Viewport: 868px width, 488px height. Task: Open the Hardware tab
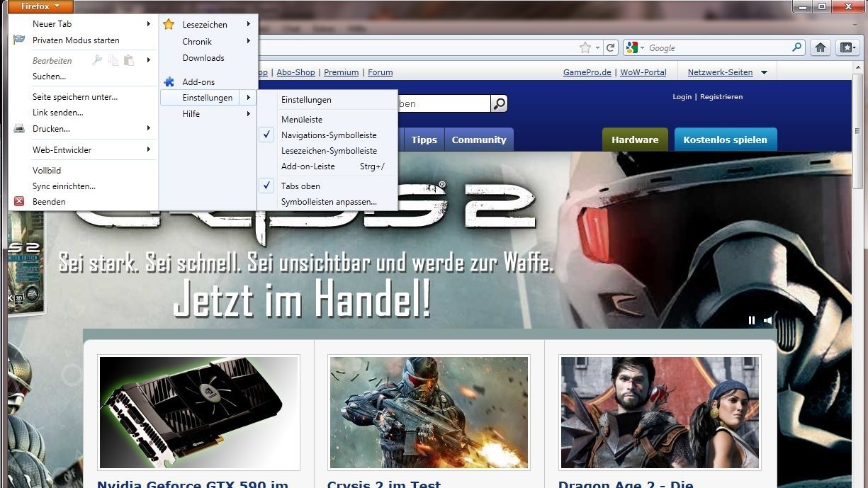tap(635, 140)
